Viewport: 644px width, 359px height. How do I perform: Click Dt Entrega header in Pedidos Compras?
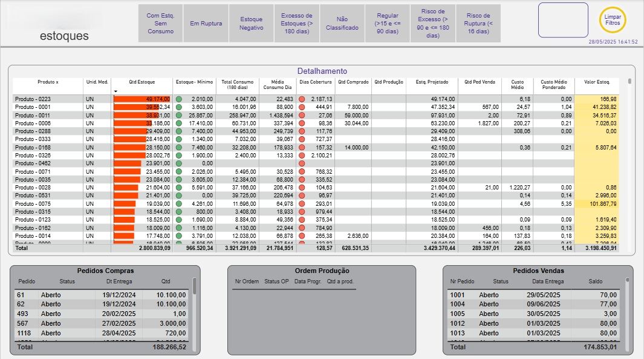click(x=119, y=282)
